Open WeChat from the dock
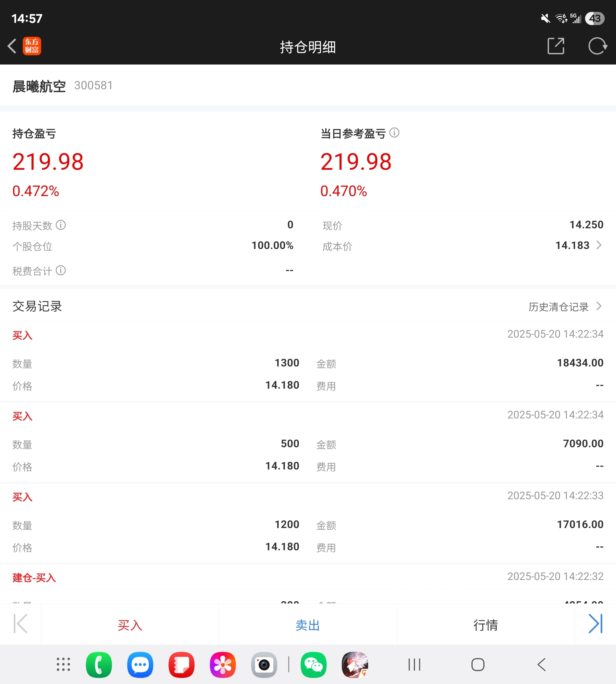 313,665
